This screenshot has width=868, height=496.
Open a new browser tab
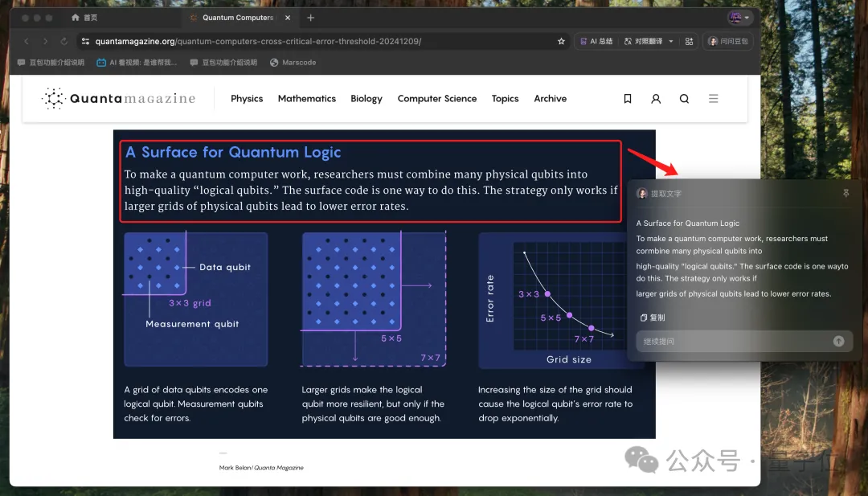(310, 18)
